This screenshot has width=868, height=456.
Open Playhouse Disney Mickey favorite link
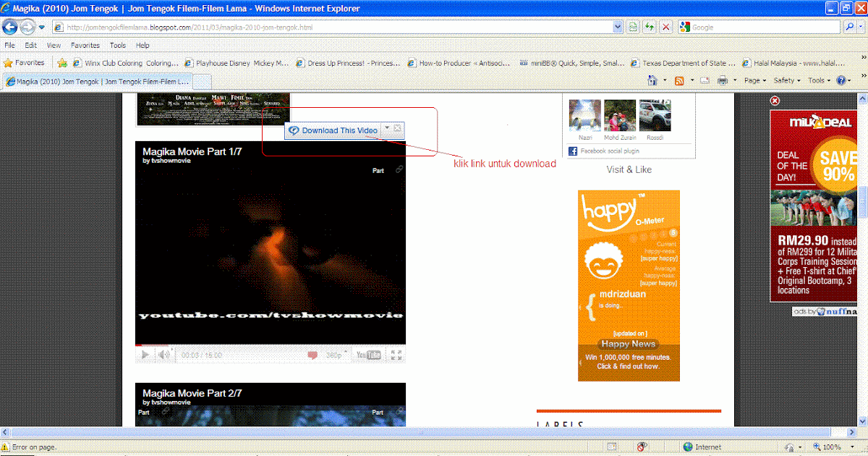pyautogui.click(x=237, y=63)
